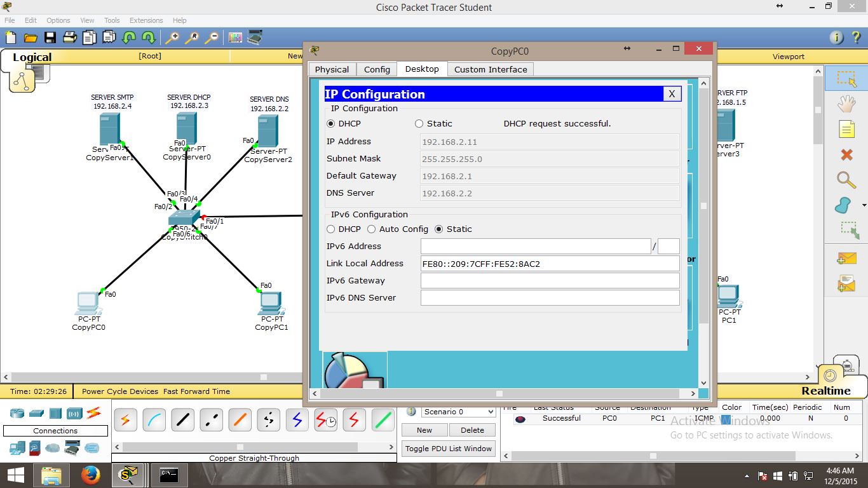Open the drawing palette icon
The image size is (868, 488).
(x=235, y=37)
